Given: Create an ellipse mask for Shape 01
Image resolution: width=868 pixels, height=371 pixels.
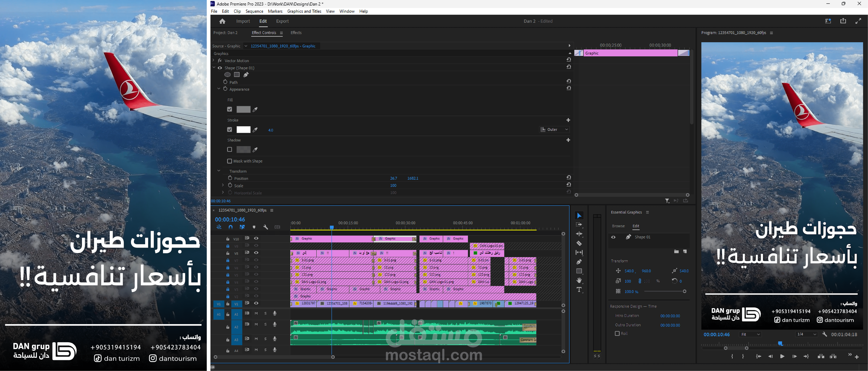Looking at the screenshot, I should pos(227,75).
